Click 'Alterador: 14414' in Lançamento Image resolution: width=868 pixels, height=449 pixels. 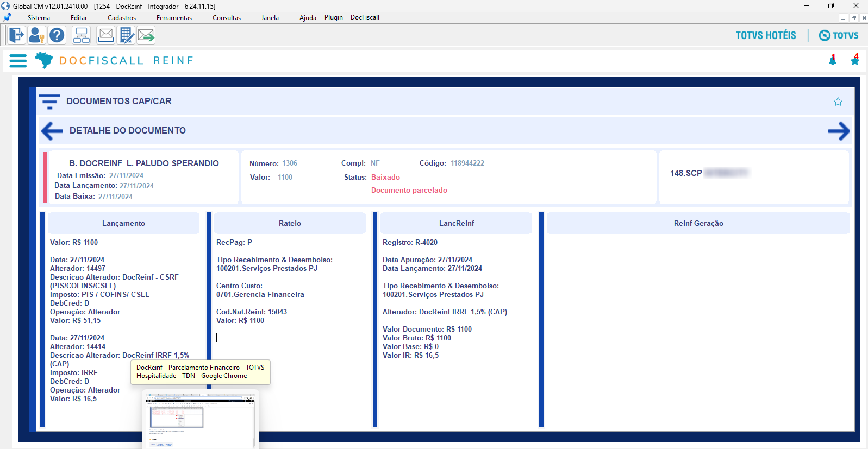[78, 347]
